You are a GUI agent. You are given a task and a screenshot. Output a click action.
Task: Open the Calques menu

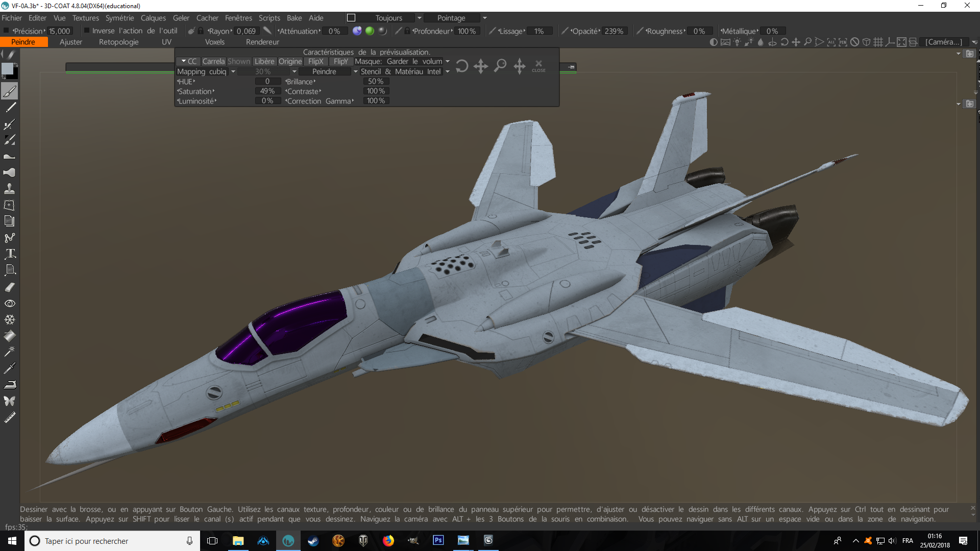point(153,18)
